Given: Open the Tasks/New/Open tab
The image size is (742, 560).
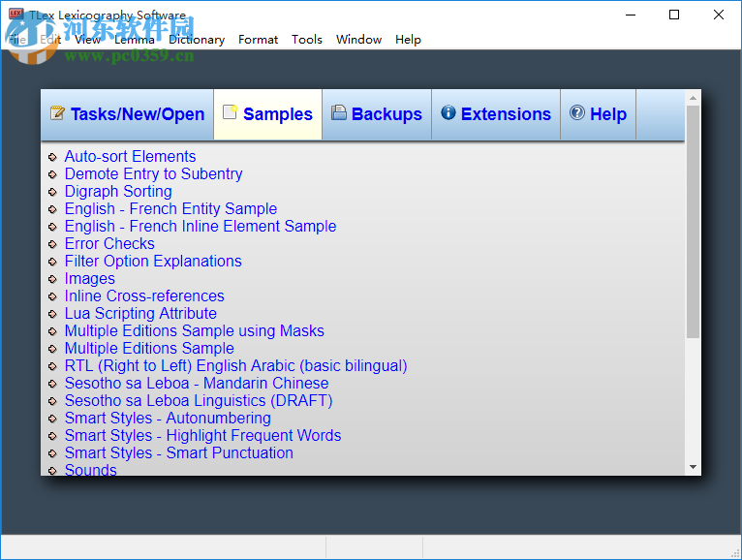Looking at the screenshot, I should tap(127, 114).
